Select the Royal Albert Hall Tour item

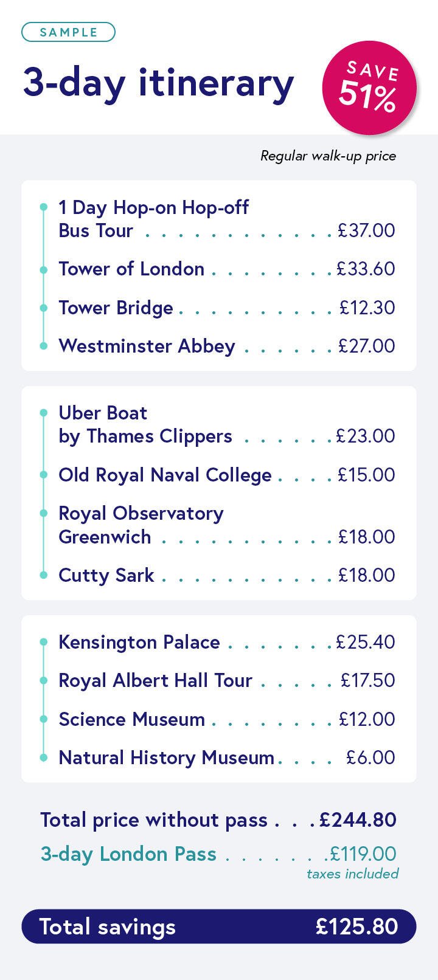(155, 680)
